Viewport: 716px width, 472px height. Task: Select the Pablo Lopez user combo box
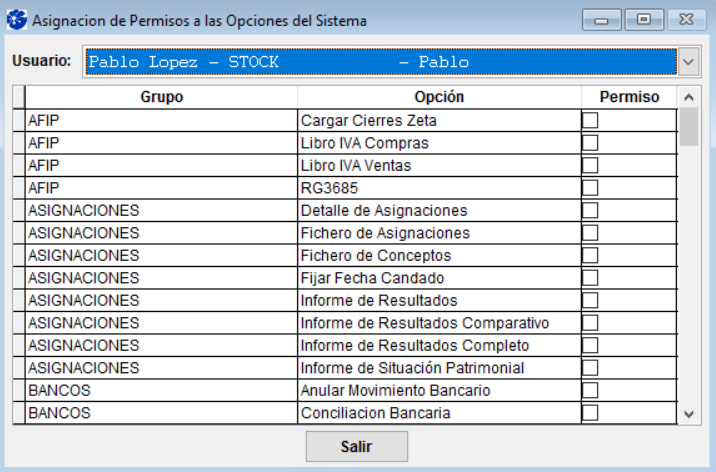point(380,62)
